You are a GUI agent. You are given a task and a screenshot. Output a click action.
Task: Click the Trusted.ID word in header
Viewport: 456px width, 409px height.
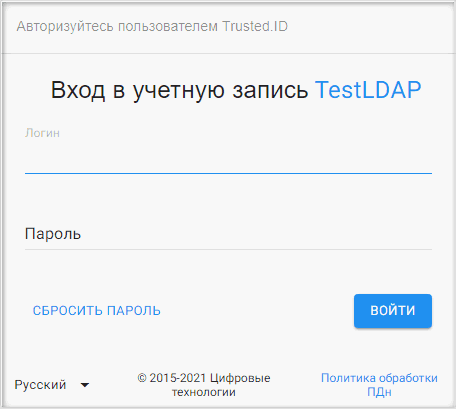[x=255, y=26]
